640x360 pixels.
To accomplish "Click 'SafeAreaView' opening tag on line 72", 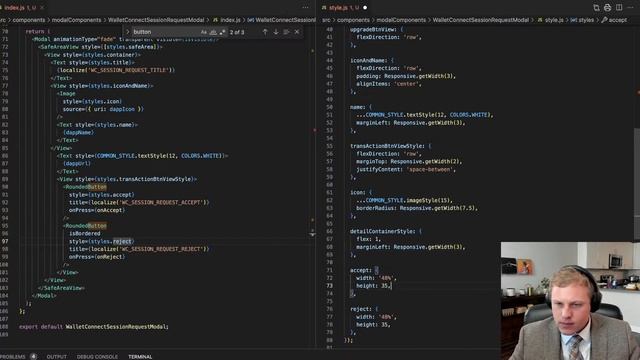I will pos(100,47).
